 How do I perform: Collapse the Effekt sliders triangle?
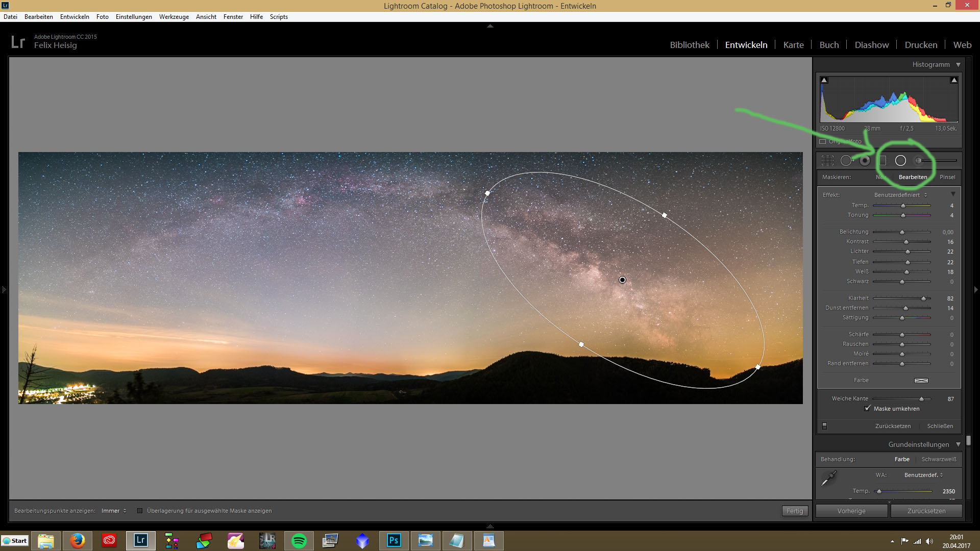tap(953, 194)
